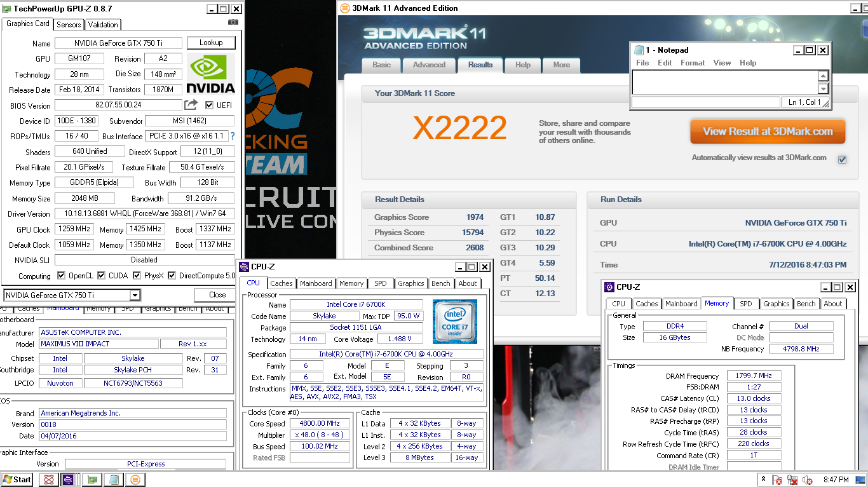
Task: Toggle the OpenCL checkbox
Action: pyautogui.click(x=61, y=276)
